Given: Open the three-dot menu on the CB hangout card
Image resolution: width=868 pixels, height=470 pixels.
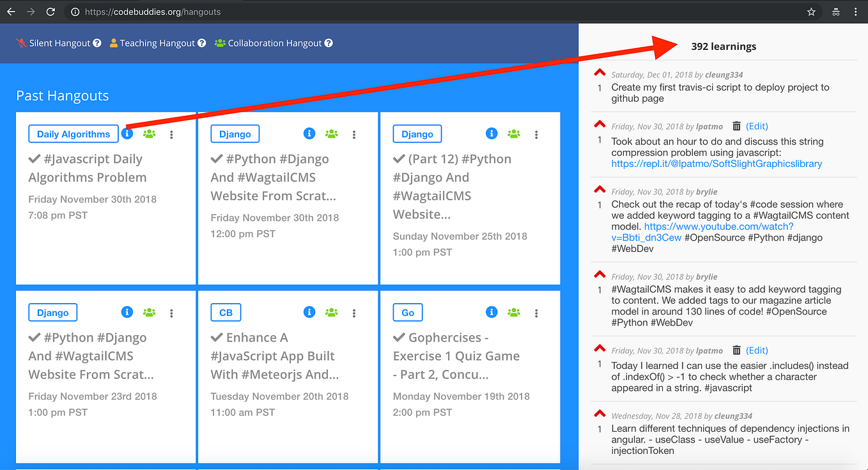Looking at the screenshot, I should tap(353, 312).
